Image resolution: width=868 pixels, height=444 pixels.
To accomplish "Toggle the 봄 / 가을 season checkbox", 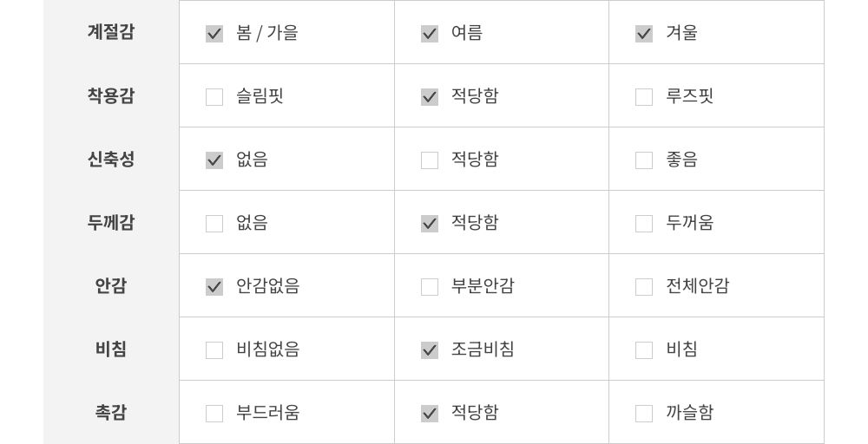I will (214, 34).
